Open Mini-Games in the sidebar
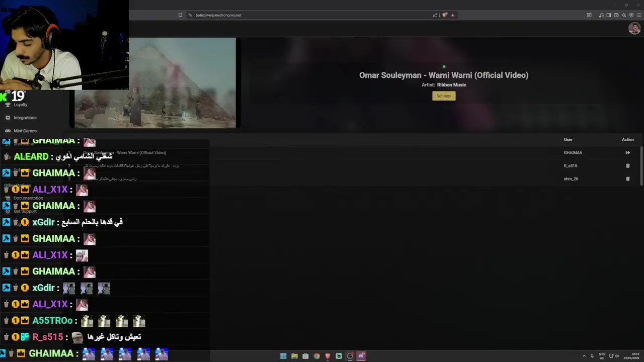The width and height of the screenshot is (644, 362). tap(25, 131)
